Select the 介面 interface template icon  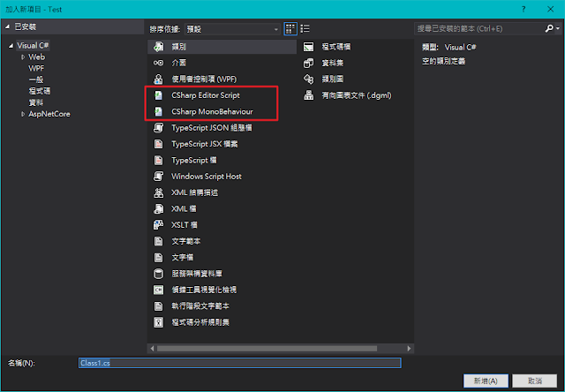(159, 63)
